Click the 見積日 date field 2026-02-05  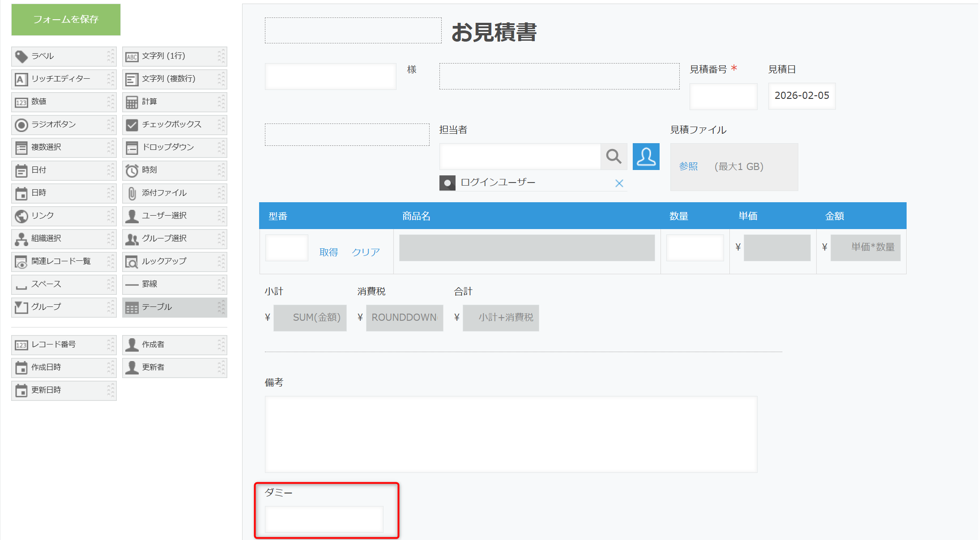801,96
